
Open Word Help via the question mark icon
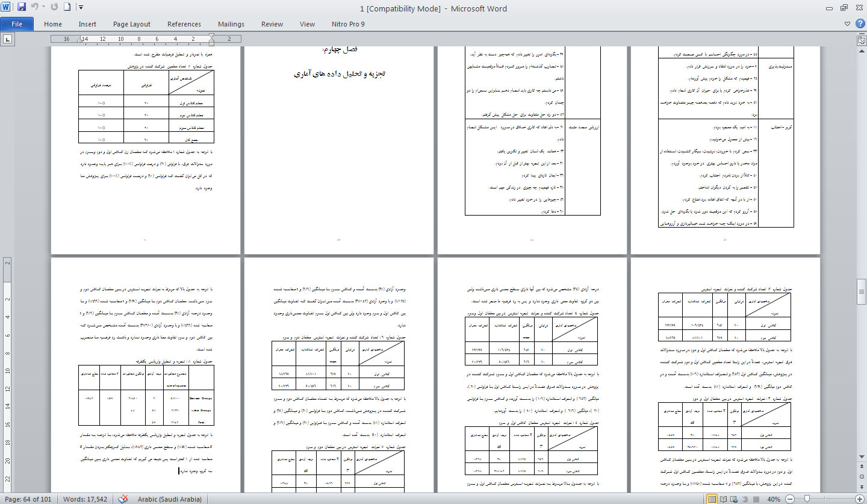[x=859, y=24]
